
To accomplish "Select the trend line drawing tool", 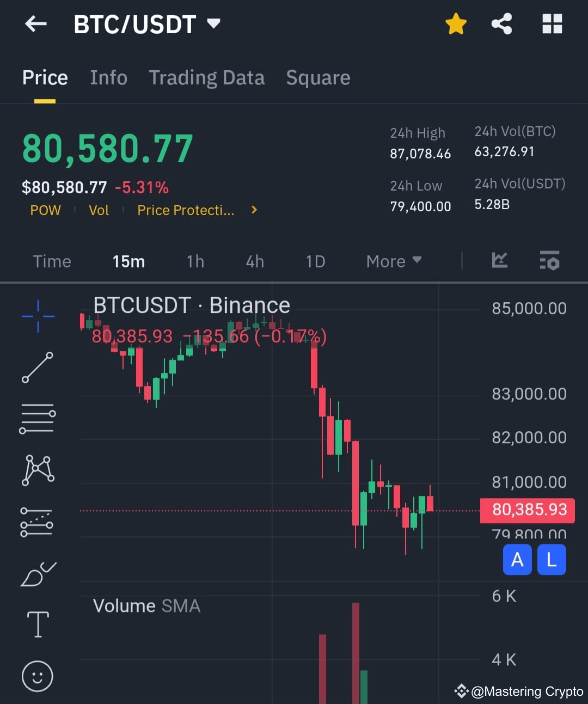I will pyautogui.click(x=38, y=368).
